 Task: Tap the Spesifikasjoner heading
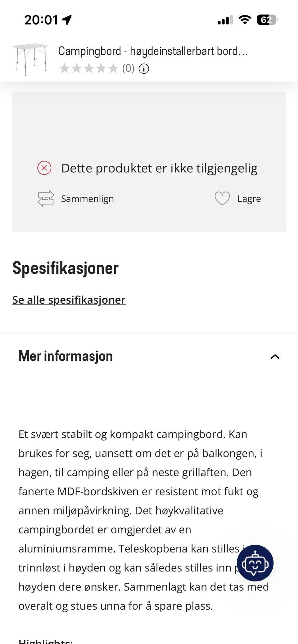click(x=65, y=268)
